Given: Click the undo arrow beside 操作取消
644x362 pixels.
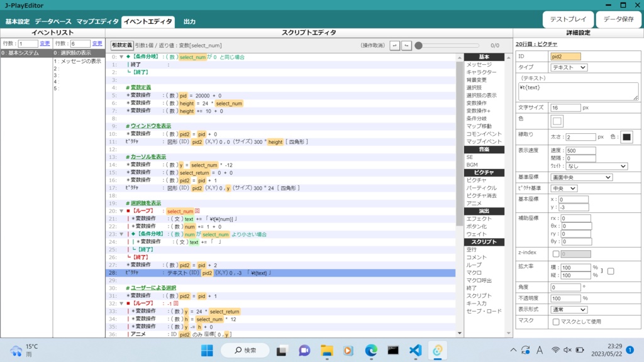Looking at the screenshot, I should click(395, 45).
